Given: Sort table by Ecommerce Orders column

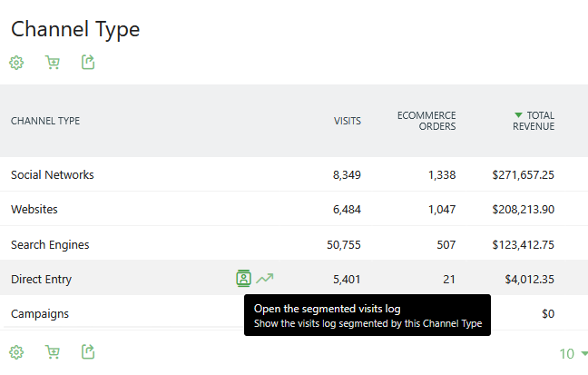Looking at the screenshot, I should [x=426, y=121].
